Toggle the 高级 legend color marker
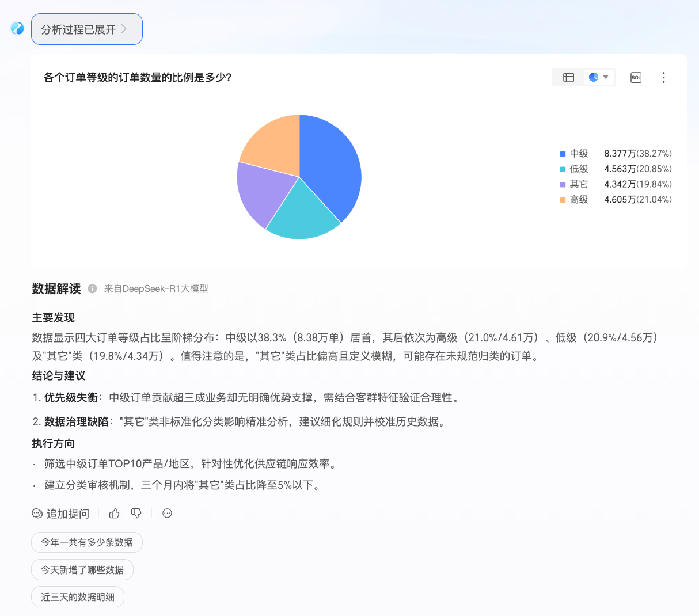The width and height of the screenshot is (699, 616). pyautogui.click(x=563, y=200)
